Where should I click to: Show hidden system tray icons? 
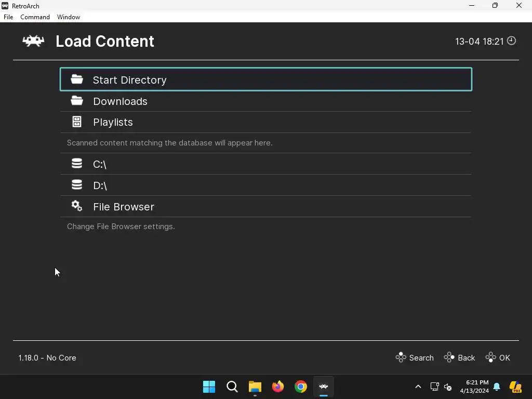(x=418, y=387)
